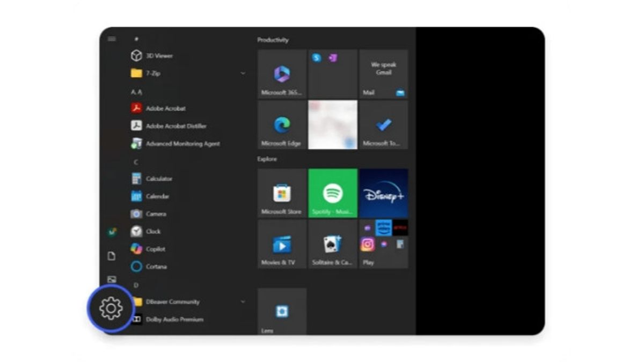The width and height of the screenshot is (644, 362).
Task: Expand the hamburger menu in Start
Action: point(112,39)
